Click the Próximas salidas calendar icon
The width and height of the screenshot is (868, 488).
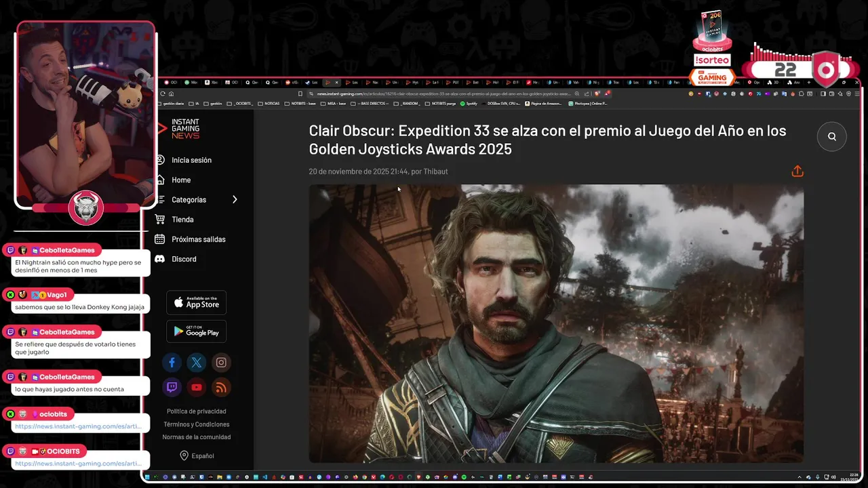160,239
